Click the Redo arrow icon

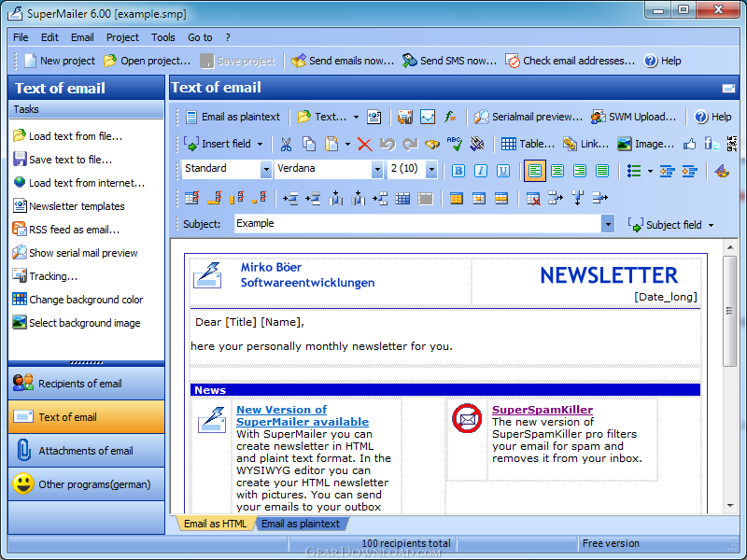410,144
